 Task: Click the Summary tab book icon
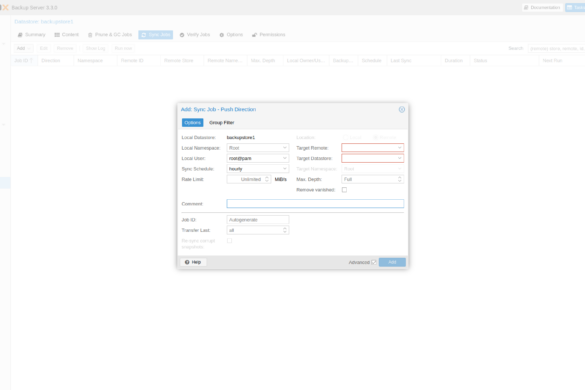pos(20,35)
